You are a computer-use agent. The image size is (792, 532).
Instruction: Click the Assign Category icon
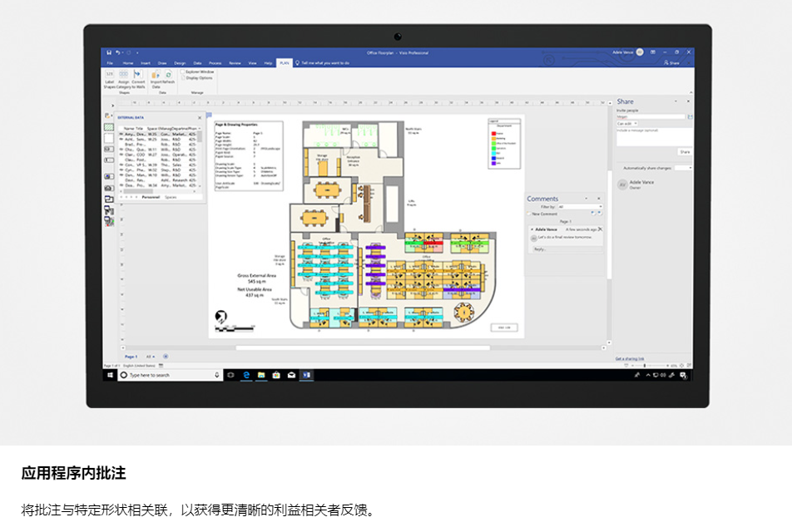point(123,75)
